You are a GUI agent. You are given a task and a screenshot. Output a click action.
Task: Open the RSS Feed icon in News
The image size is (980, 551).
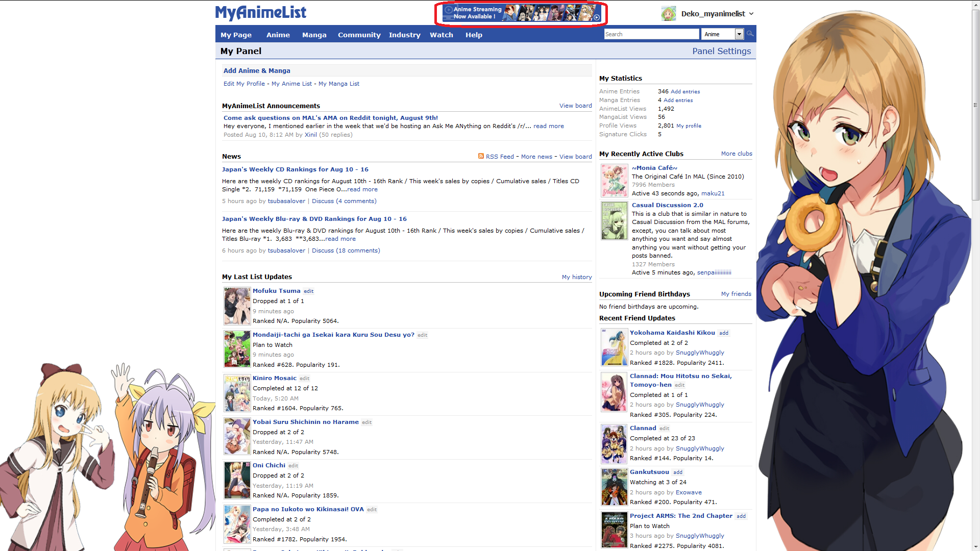coord(481,156)
